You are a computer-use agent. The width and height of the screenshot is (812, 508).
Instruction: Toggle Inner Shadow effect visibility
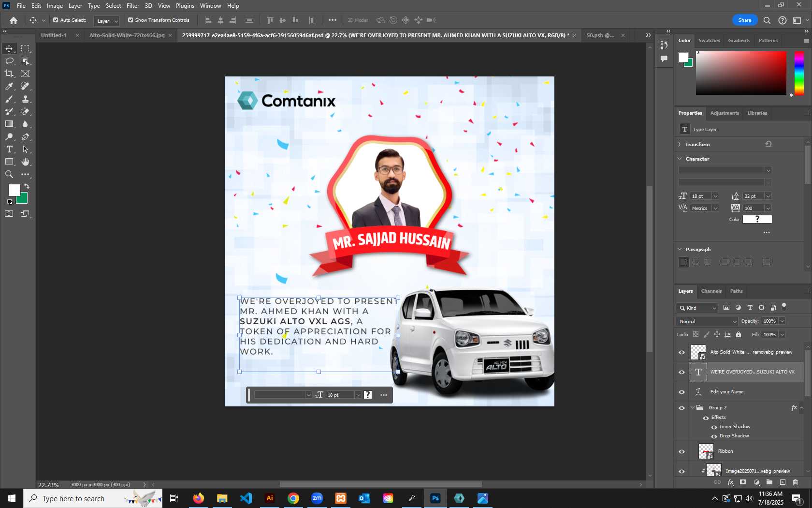(x=714, y=427)
